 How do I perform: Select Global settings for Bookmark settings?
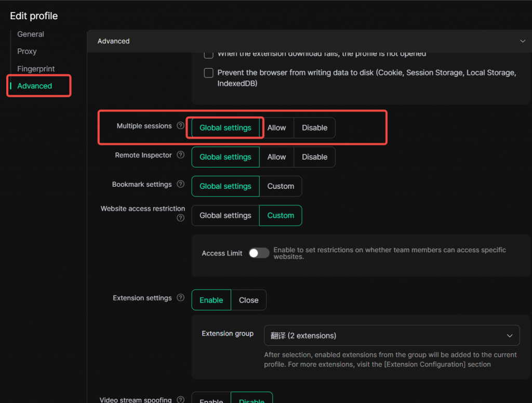click(225, 186)
